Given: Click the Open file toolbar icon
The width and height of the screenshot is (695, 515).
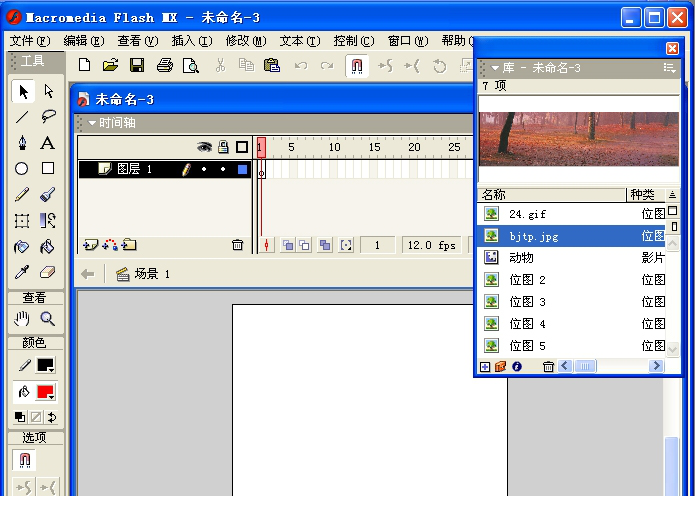Looking at the screenshot, I should coord(111,66).
